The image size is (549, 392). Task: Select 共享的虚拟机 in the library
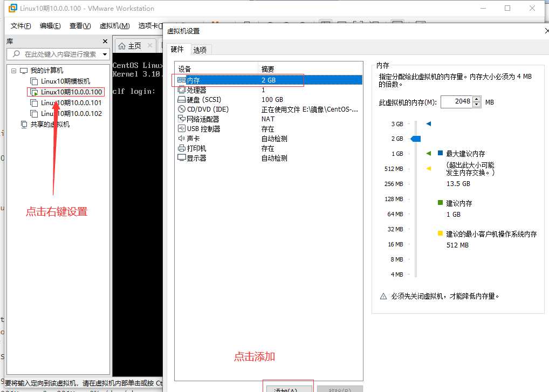pos(50,124)
